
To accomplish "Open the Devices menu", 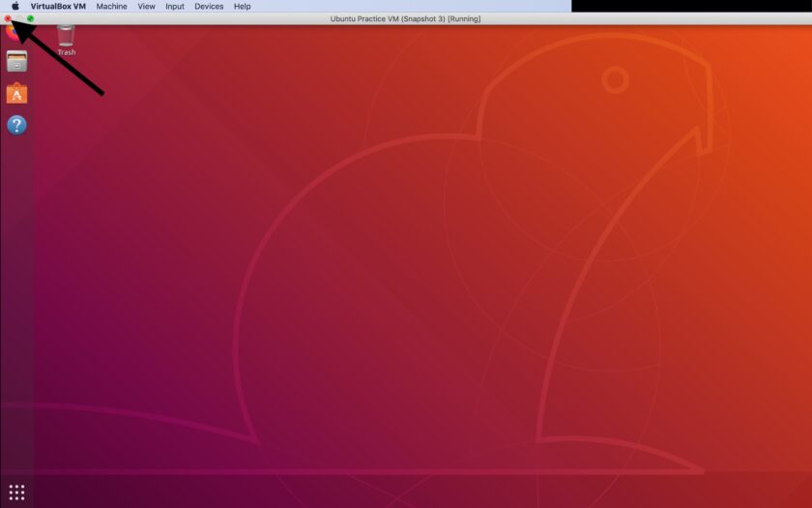I will [x=209, y=6].
